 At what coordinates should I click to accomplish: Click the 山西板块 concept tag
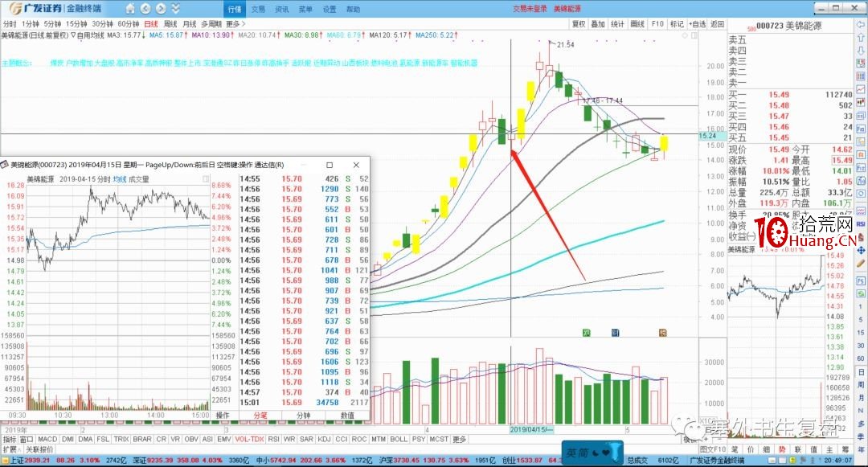tap(355, 63)
